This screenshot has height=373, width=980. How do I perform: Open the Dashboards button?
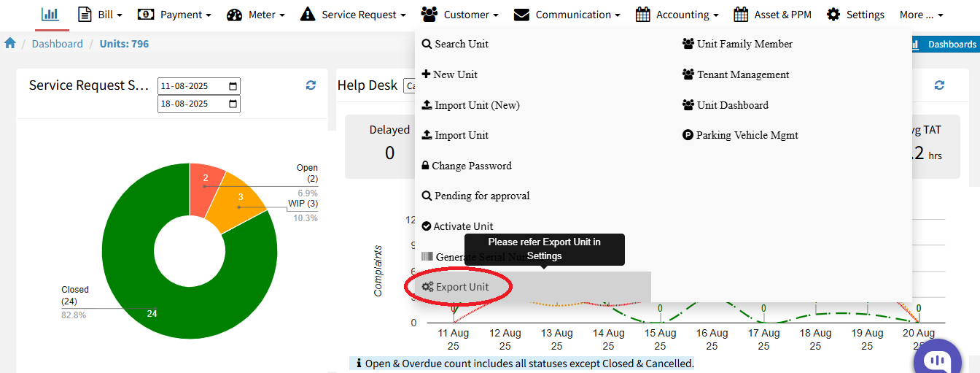pos(945,45)
